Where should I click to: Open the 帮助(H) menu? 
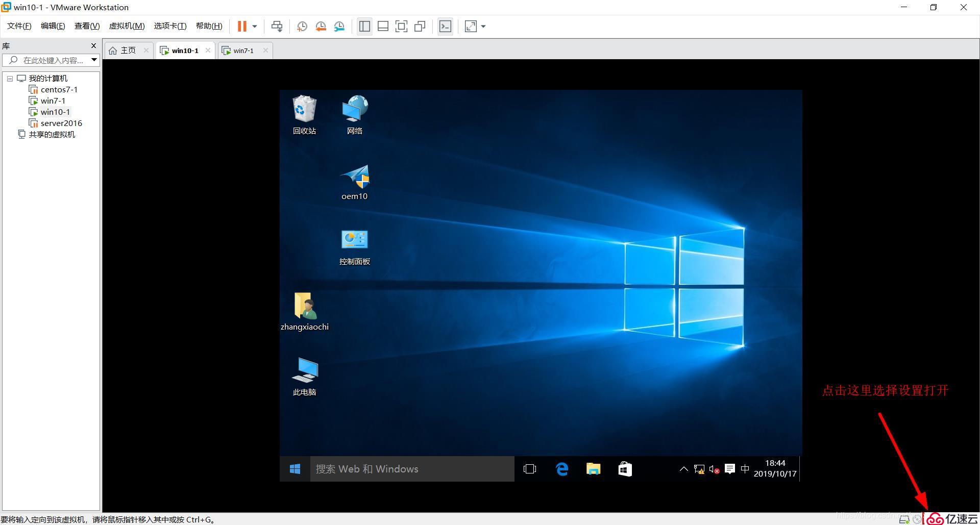(x=209, y=26)
